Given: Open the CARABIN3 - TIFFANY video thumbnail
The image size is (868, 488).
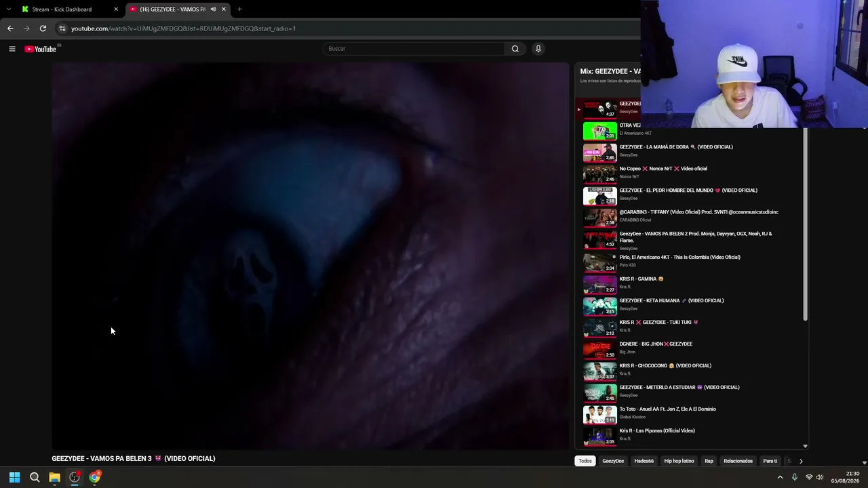Looking at the screenshot, I should coord(600,218).
